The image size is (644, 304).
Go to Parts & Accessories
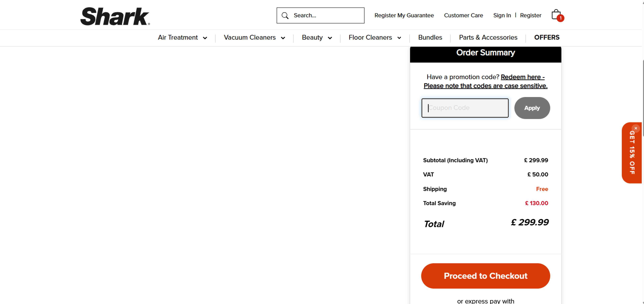click(488, 38)
